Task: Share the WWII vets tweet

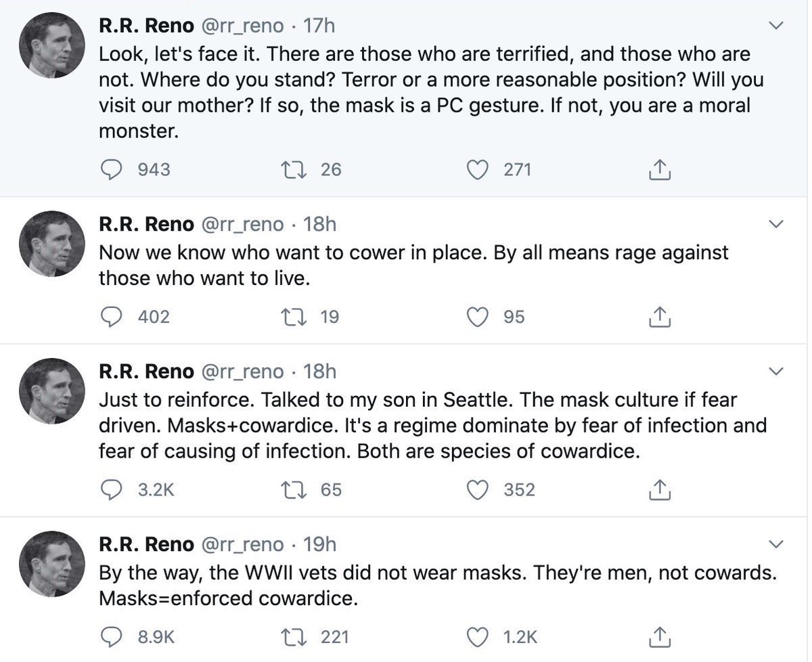Action: pos(659,638)
